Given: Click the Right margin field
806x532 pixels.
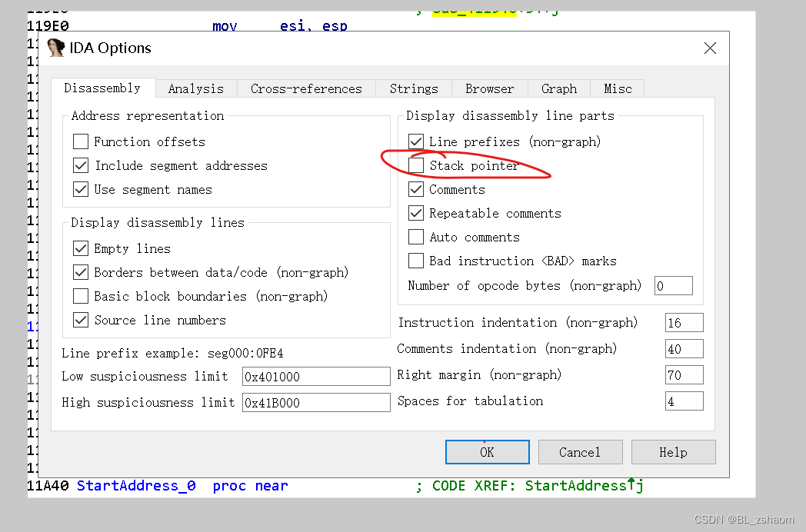Looking at the screenshot, I should [x=684, y=375].
